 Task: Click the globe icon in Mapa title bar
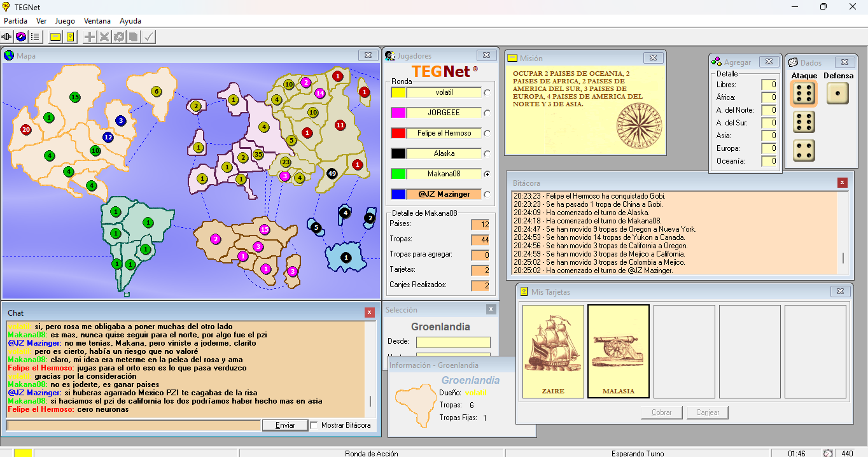(10, 55)
